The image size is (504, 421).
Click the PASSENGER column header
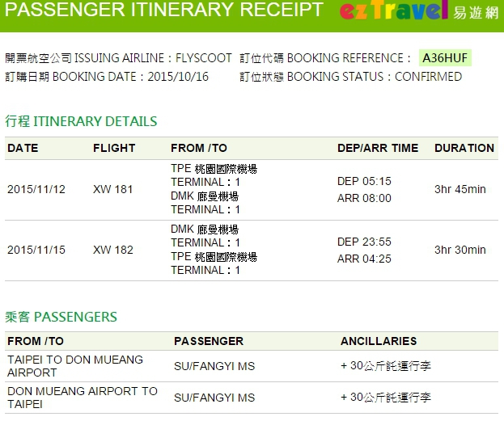coord(209,341)
